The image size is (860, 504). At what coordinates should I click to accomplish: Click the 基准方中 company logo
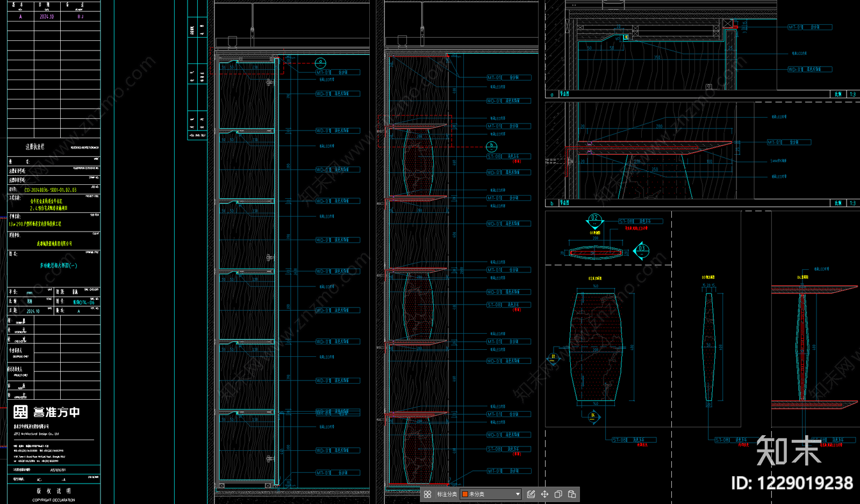[47, 412]
